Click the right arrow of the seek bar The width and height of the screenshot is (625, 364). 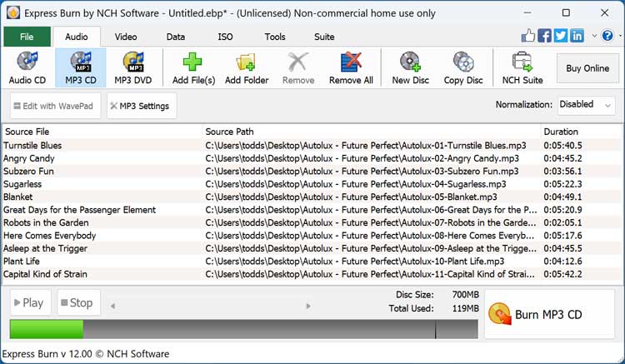pos(308,306)
